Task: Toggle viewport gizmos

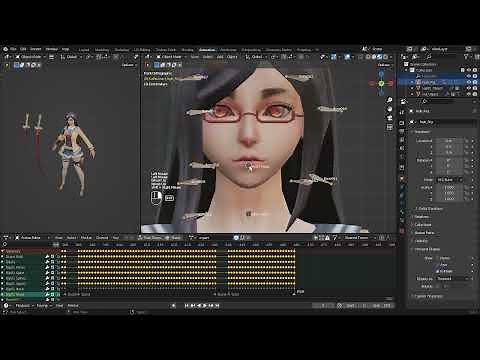Action: (x=334, y=57)
